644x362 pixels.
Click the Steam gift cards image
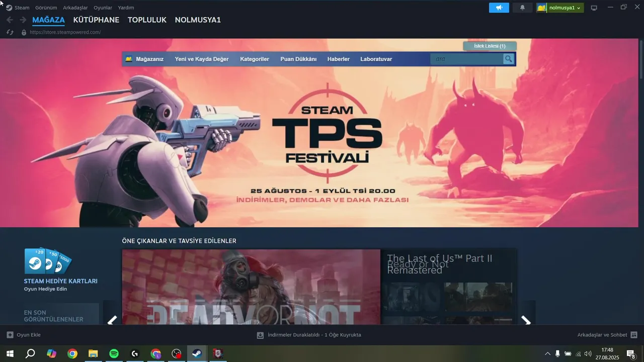(48, 261)
